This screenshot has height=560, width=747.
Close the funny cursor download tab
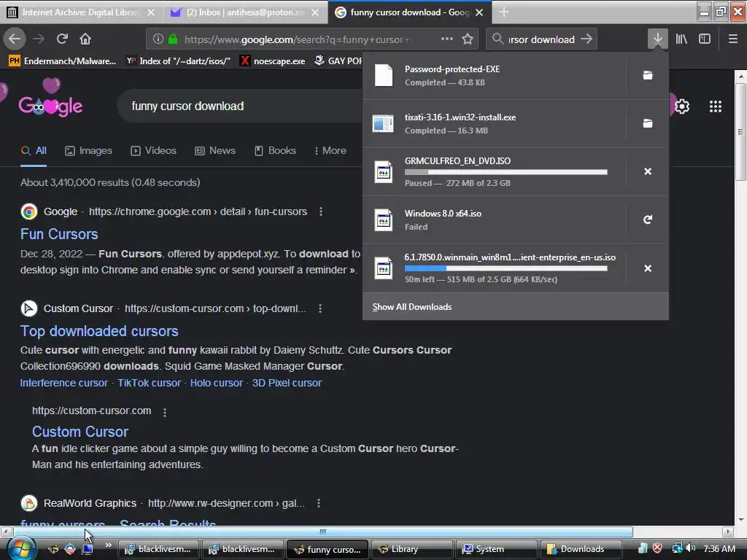(479, 12)
